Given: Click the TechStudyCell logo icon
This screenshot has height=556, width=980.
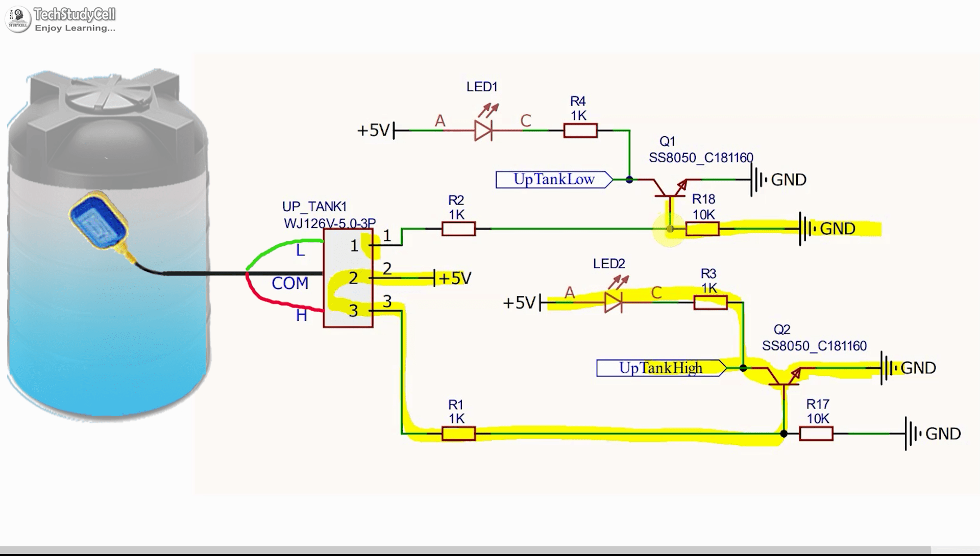Looking at the screenshot, I should pos(18,17).
